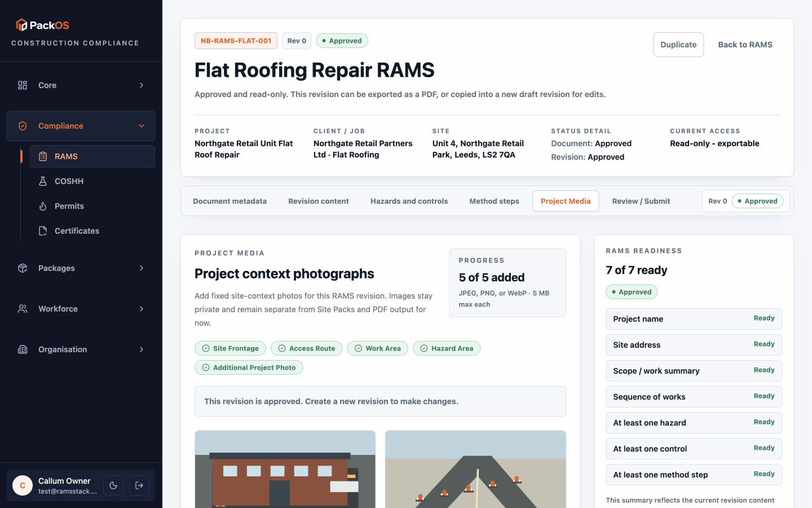This screenshot has width=812, height=508.
Task: Click Access Route check icon
Action: [x=282, y=348]
